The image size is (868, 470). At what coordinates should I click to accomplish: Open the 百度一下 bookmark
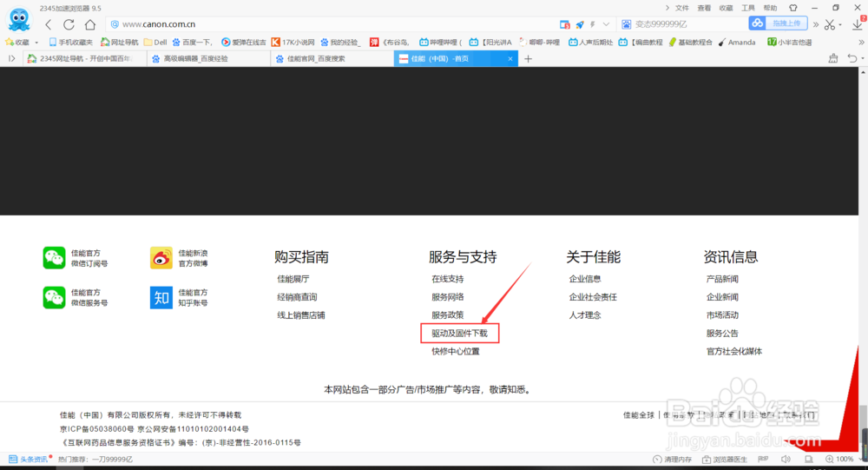(x=192, y=42)
